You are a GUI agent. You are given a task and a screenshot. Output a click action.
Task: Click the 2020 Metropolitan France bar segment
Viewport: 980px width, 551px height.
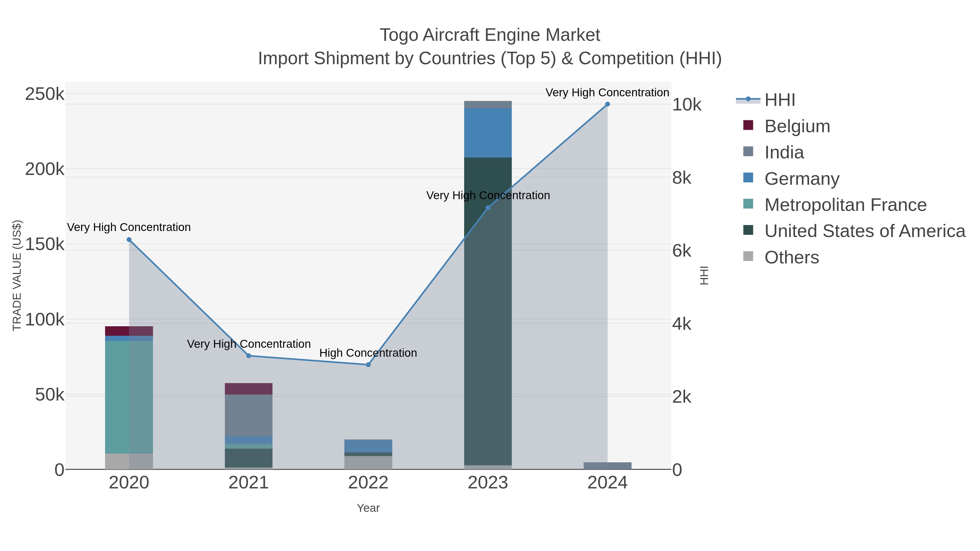[x=129, y=397]
